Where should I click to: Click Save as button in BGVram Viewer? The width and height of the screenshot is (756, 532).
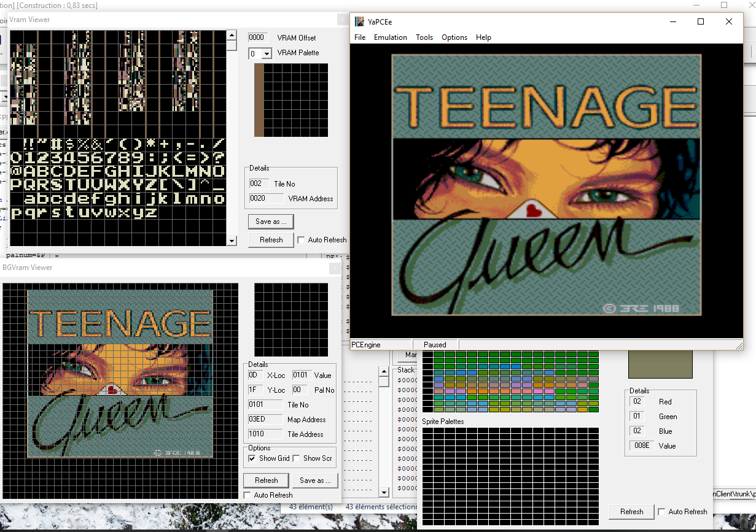pos(316,480)
